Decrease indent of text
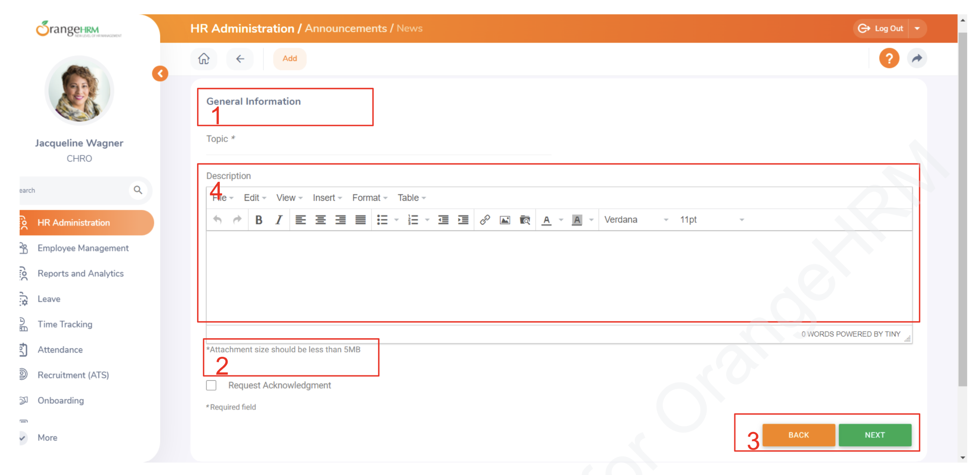Image resolution: width=980 pixels, height=475 pixels. pos(443,220)
